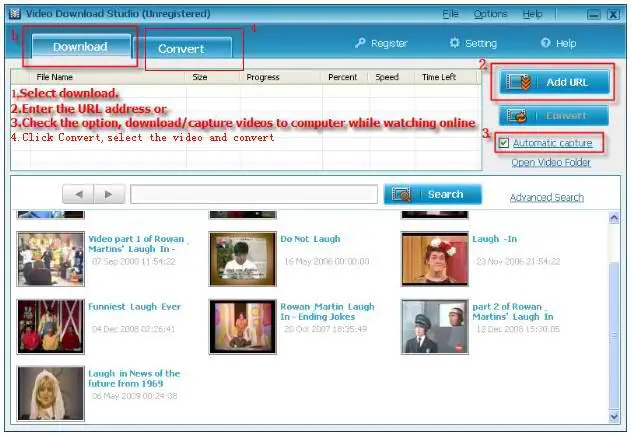This screenshot has width=631, height=435.
Task: Click the vertical scrollbar thumb in results
Action: [x=614, y=336]
